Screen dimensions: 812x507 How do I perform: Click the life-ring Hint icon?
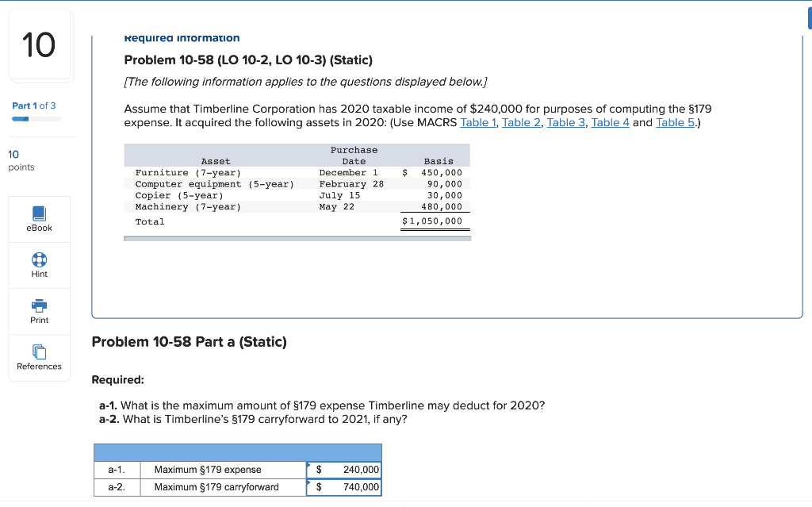click(x=39, y=258)
